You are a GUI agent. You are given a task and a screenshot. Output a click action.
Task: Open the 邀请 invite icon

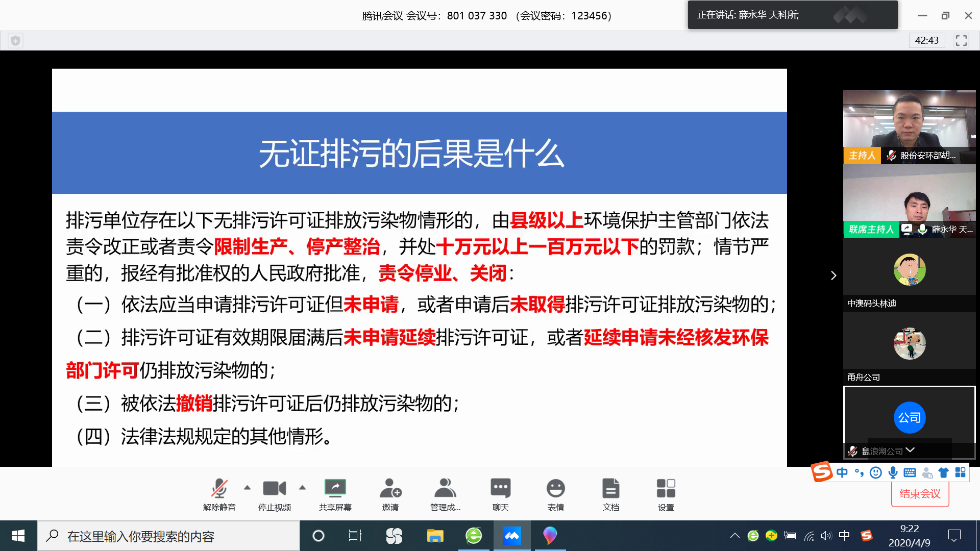click(390, 489)
